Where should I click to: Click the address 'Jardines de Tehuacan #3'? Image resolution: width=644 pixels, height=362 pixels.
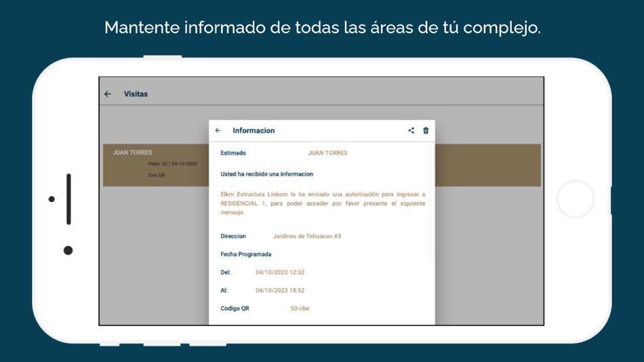[x=307, y=237]
